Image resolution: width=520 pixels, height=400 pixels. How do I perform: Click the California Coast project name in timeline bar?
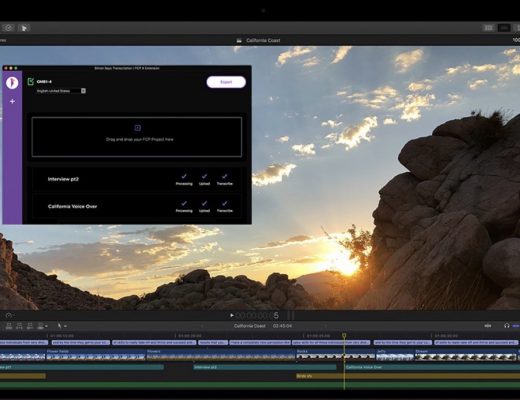(250, 326)
